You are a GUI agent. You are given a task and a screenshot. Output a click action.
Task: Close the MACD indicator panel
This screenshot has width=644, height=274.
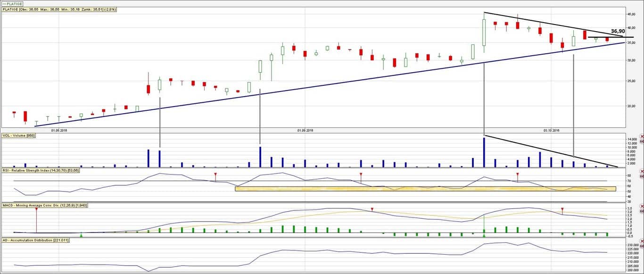(x=641, y=207)
